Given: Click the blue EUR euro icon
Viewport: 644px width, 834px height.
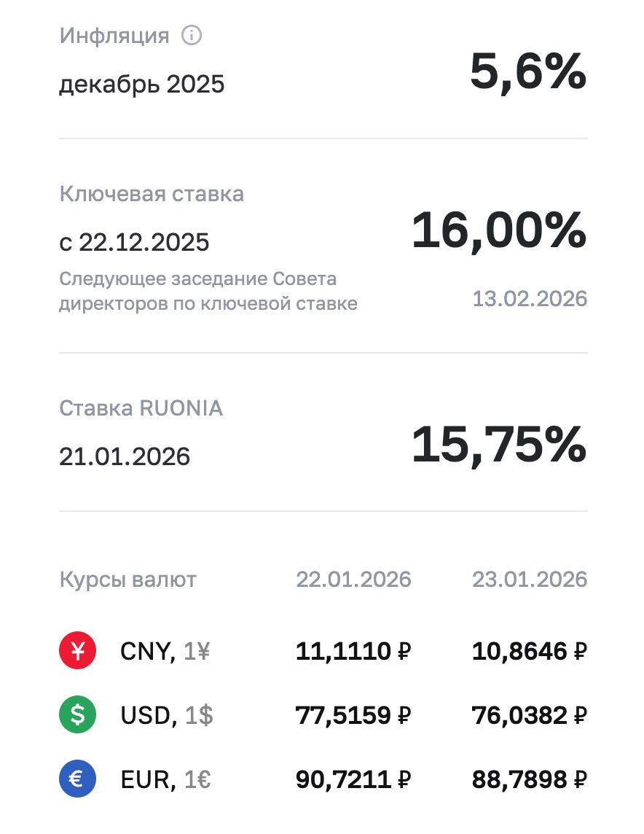Looking at the screenshot, I should click(x=78, y=779).
